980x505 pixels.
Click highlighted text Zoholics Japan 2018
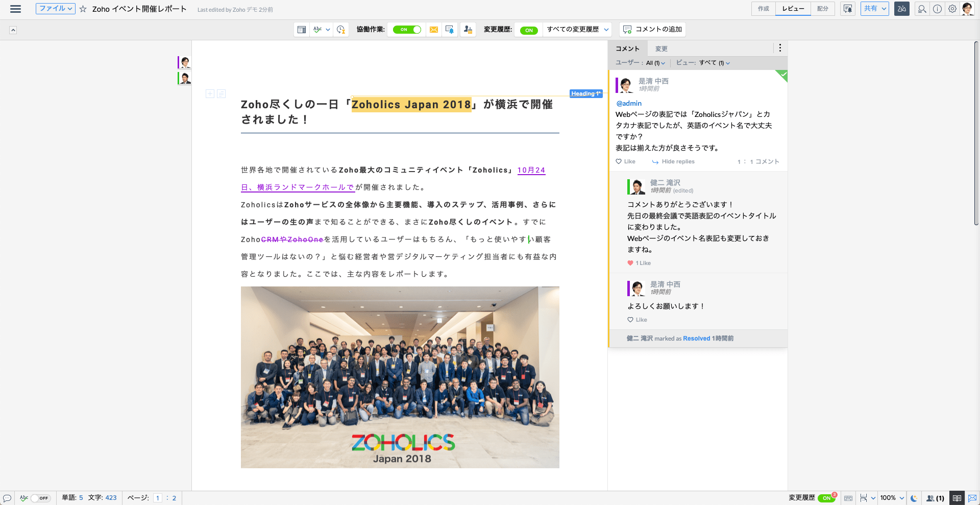pos(411,104)
